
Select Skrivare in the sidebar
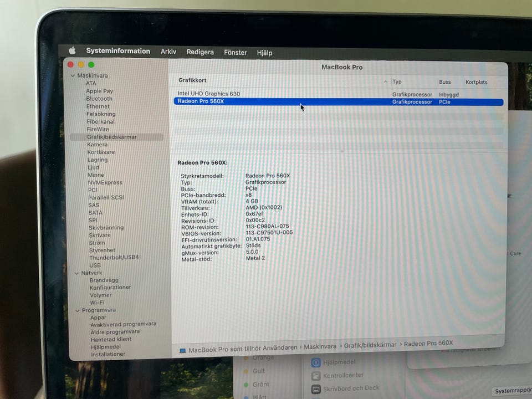tap(100, 235)
